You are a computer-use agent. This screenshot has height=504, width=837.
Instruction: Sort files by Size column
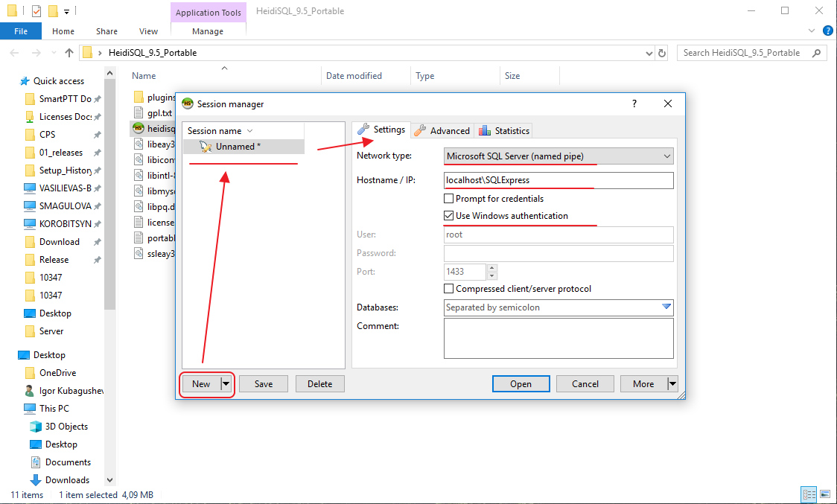point(529,76)
